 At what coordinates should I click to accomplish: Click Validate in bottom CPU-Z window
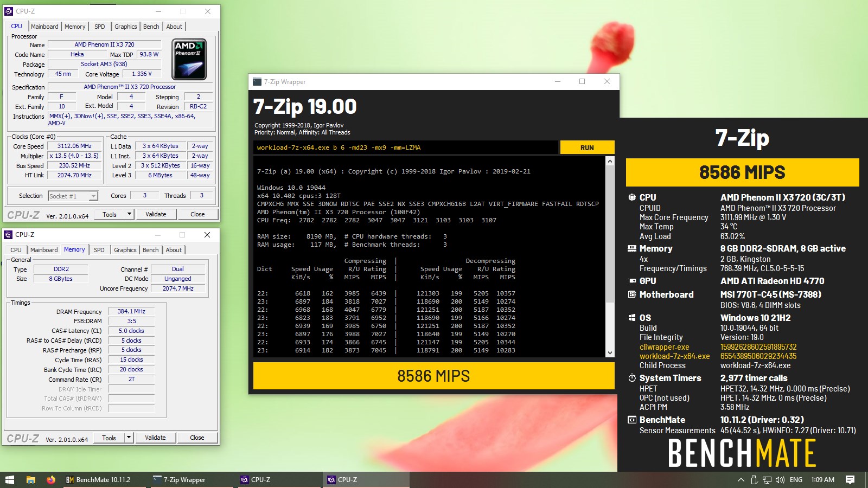click(155, 438)
